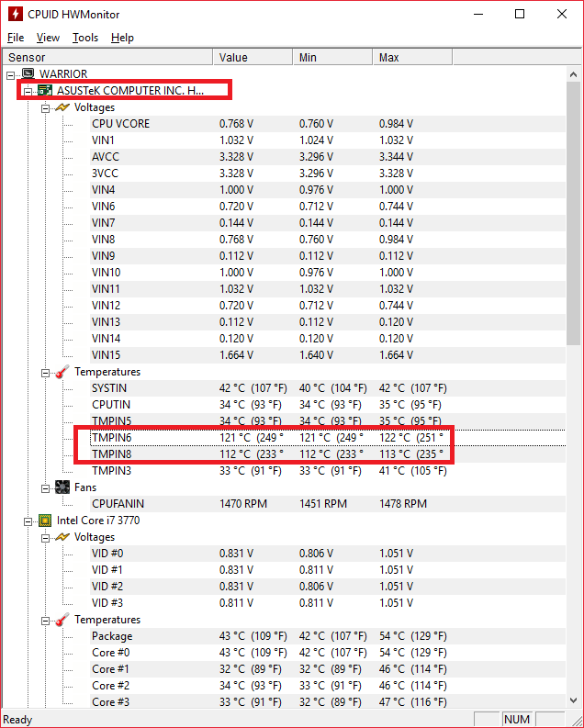Click the CPU Voltages lightning icon

(62, 537)
